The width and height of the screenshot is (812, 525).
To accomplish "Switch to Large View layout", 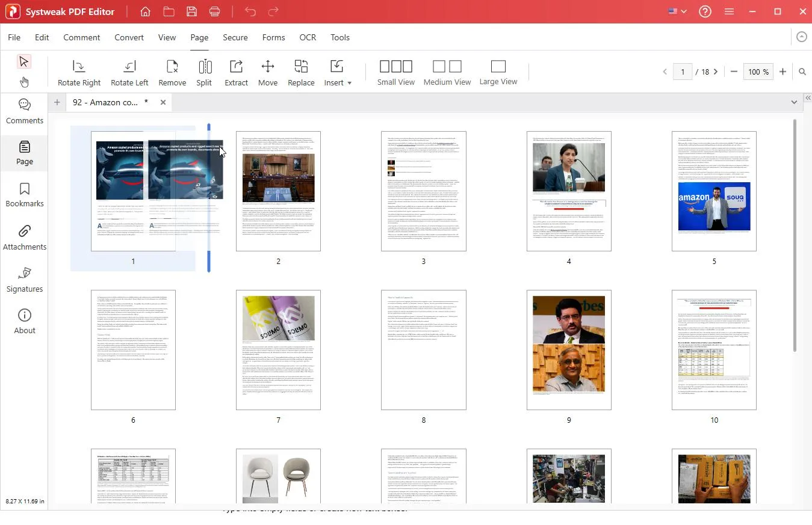I will pos(498,72).
